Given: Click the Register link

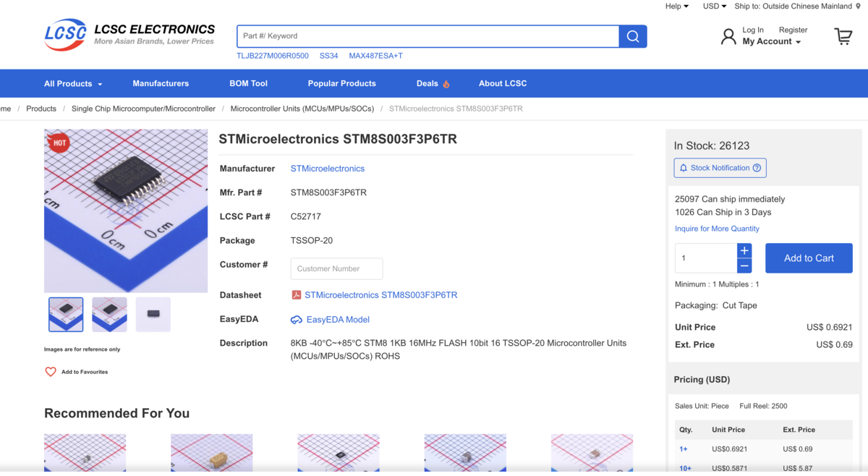Looking at the screenshot, I should click(x=793, y=30).
